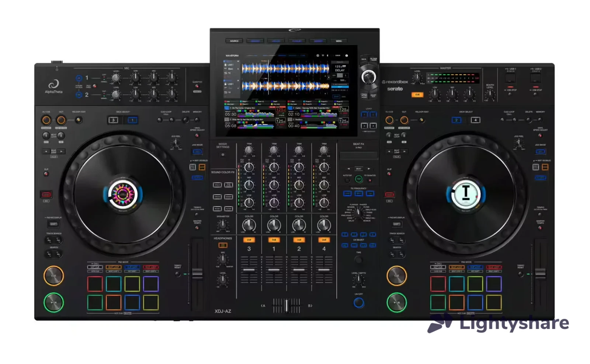
Task: Hit the right deck play/pause button
Action: (396, 302)
